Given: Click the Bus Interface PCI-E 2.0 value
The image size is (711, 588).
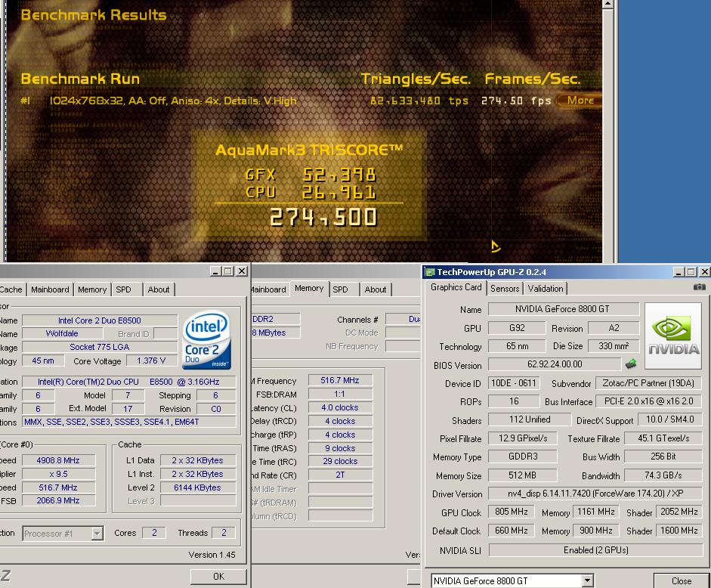Looking at the screenshot, I should click(648, 401).
